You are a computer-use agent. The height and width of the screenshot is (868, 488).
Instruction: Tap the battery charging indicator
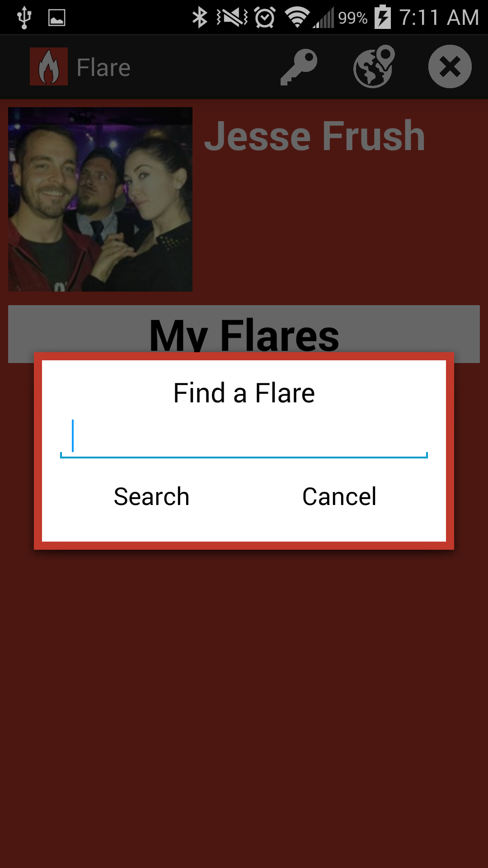[x=382, y=17]
